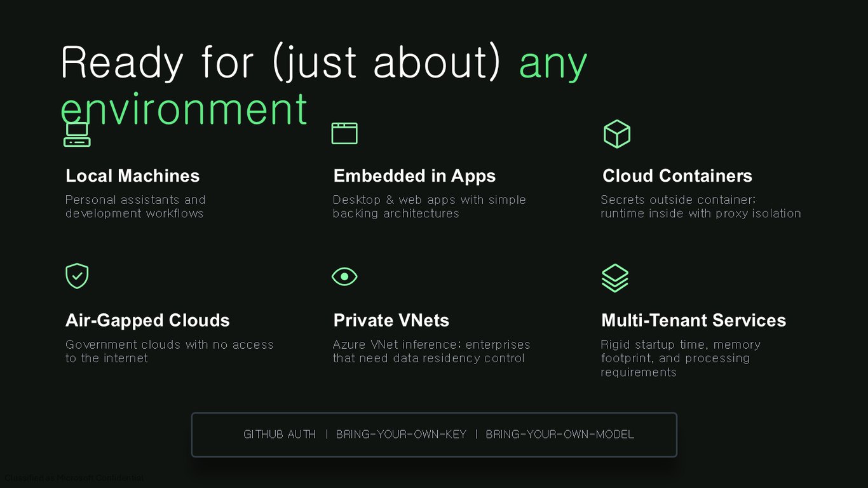Select the Air-Gapped Clouds heading
Screen dimensions: 868x488
click(147, 320)
